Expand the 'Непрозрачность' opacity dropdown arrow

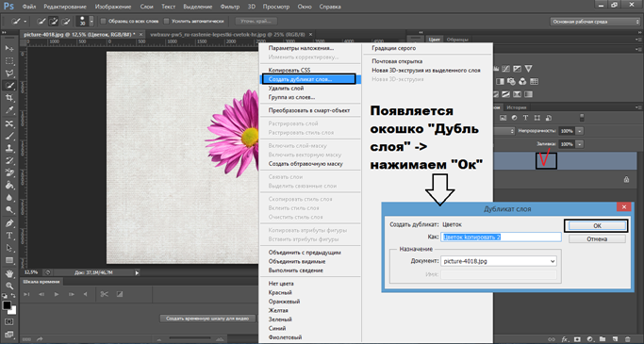[x=579, y=131]
